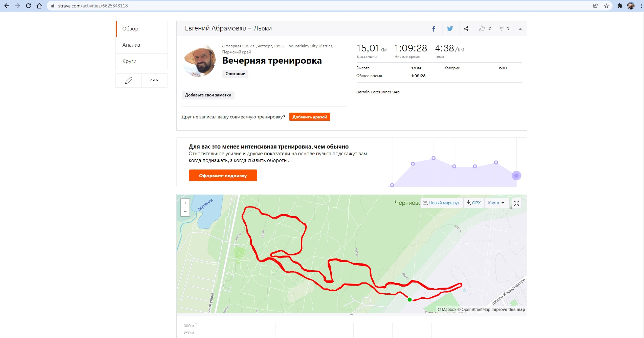Image resolution: width=644 pixels, height=338 pixels.
Task: Switch to the Анализ tab
Action: (x=141, y=45)
